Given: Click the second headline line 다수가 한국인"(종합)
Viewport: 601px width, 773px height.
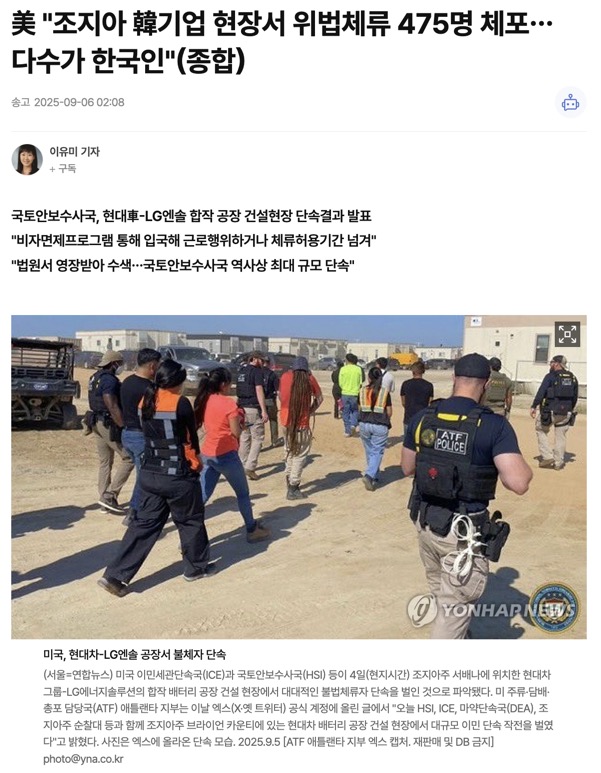Looking at the screenshot, I should point(128,61).
